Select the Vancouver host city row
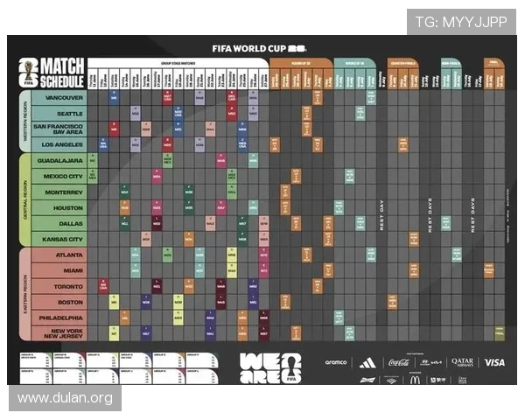Viewport: 525px width, 420px height. [63, 97]
